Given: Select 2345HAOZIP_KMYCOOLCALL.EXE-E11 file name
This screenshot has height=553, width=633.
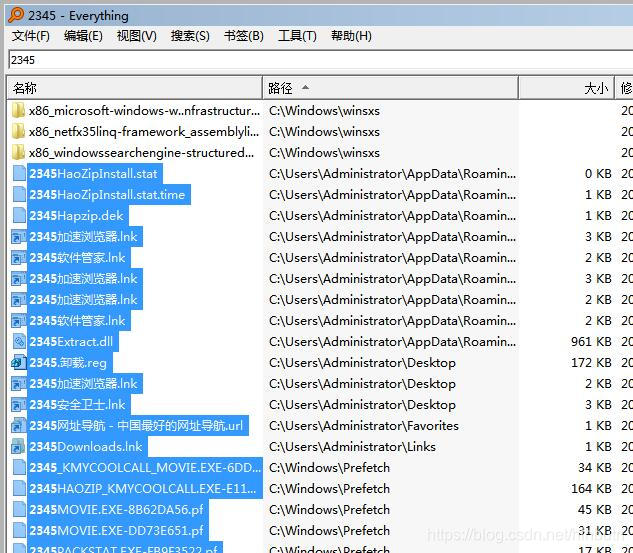Looking at the screenshot, I should [143, 488].
